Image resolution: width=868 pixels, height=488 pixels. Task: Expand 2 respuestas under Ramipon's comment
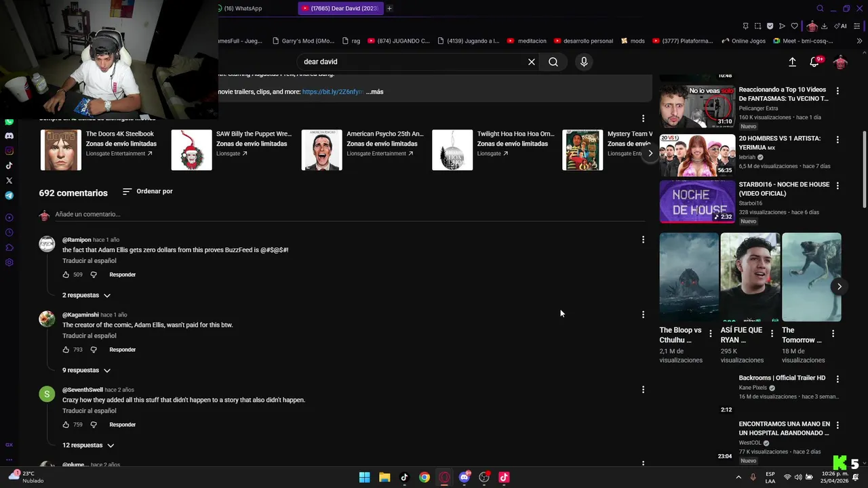coord(86,296)
